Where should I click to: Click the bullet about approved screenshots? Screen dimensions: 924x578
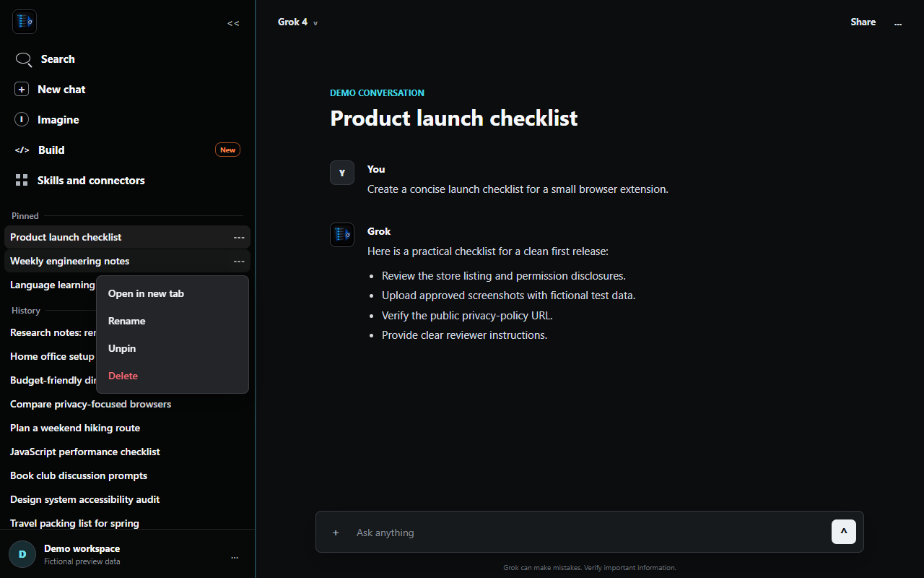click(508, 295)
